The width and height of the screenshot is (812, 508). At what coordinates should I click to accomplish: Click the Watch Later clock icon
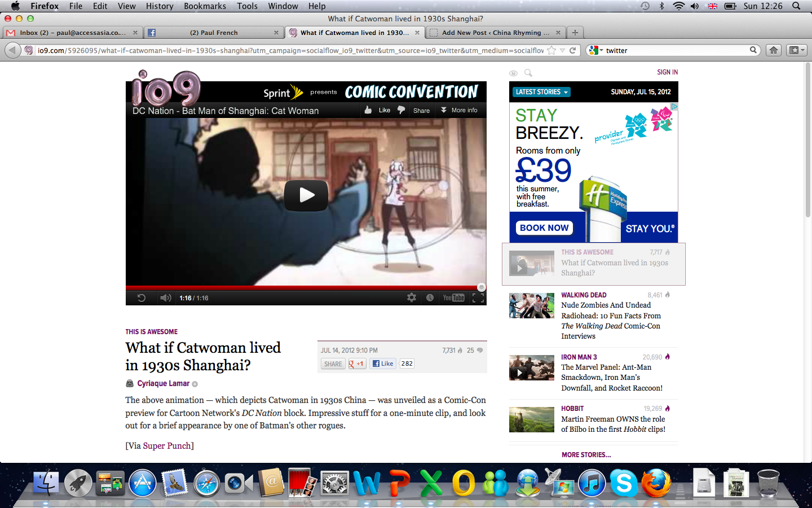(430, 297)
